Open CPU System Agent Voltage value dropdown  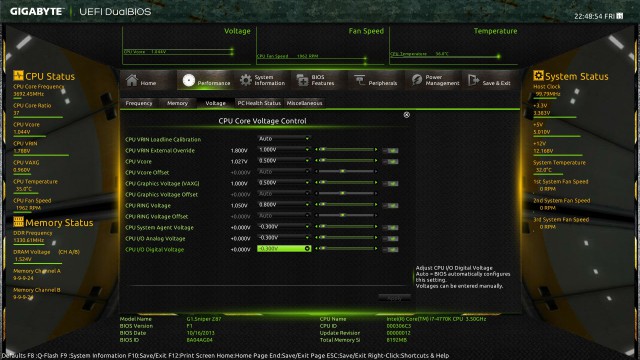(284, 227)
